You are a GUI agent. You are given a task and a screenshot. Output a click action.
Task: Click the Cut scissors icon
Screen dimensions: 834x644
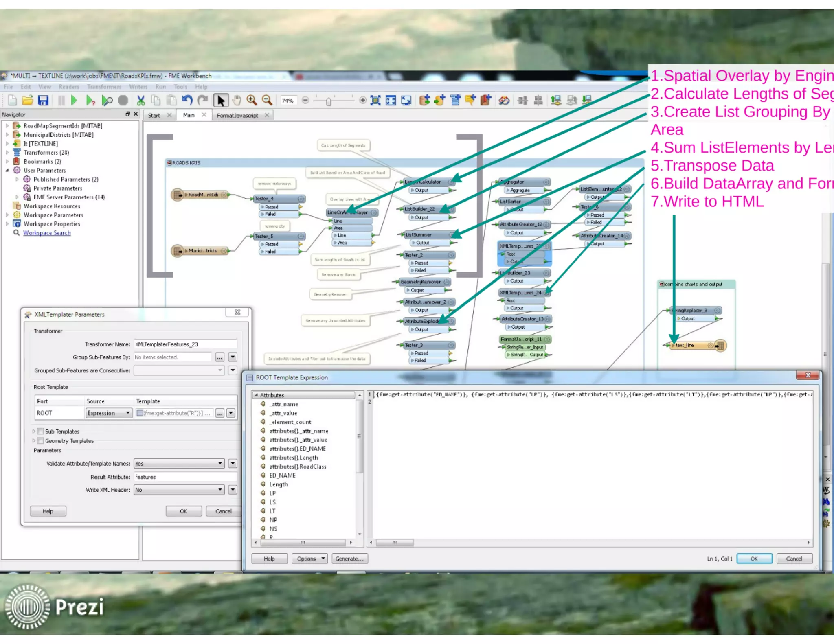pyautogui.click(x=141, y=100)
